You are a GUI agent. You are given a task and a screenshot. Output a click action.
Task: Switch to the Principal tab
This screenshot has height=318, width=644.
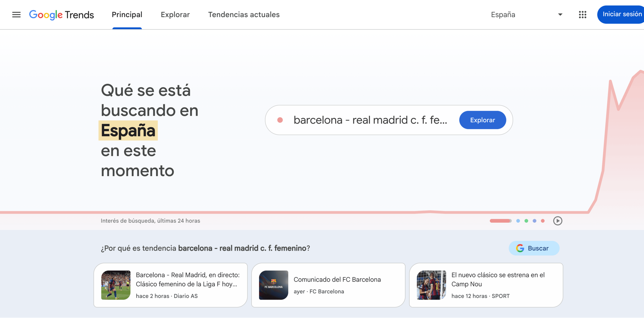pos(127,15)
